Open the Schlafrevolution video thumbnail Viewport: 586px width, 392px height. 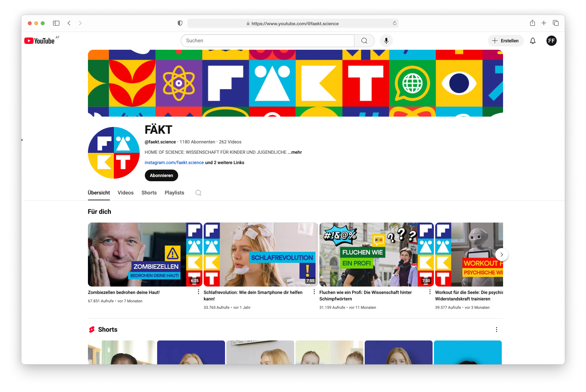pyautogui.click(x=260, y=255)
